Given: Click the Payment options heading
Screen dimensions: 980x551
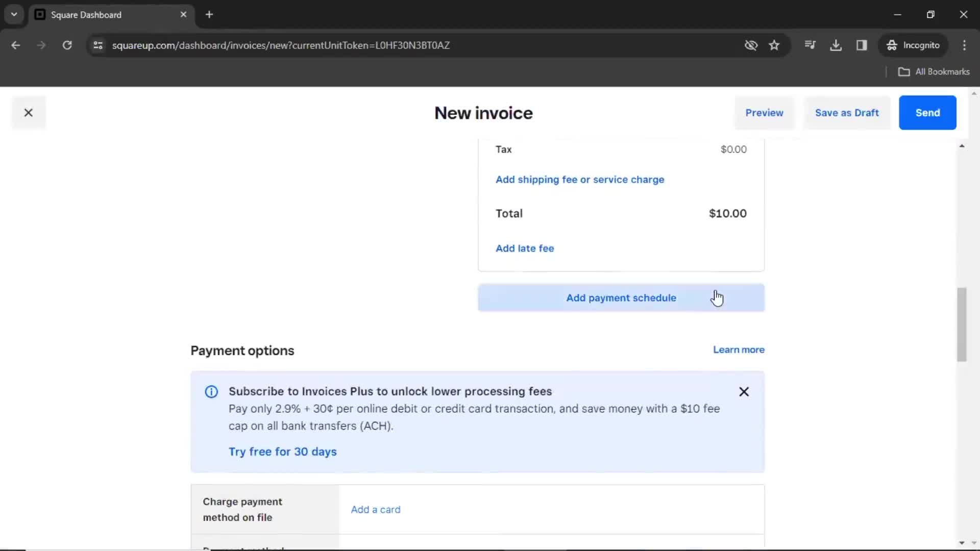Looking at the screenshot, I should (242, 351).
